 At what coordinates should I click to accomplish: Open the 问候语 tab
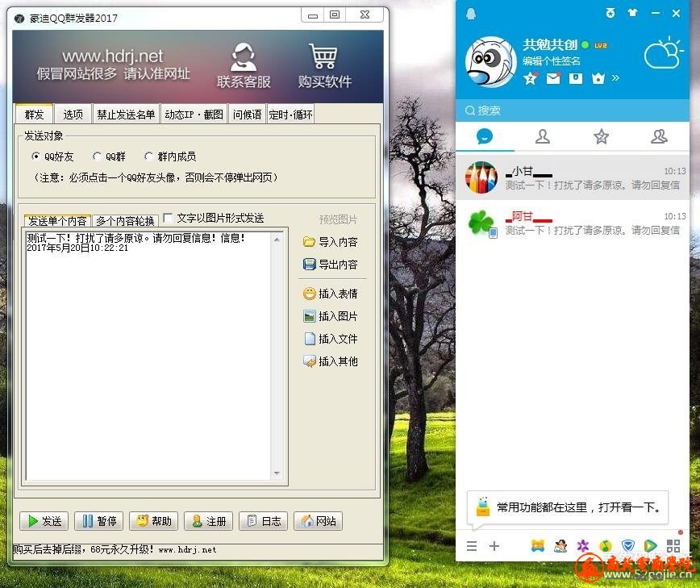[247, 115]
